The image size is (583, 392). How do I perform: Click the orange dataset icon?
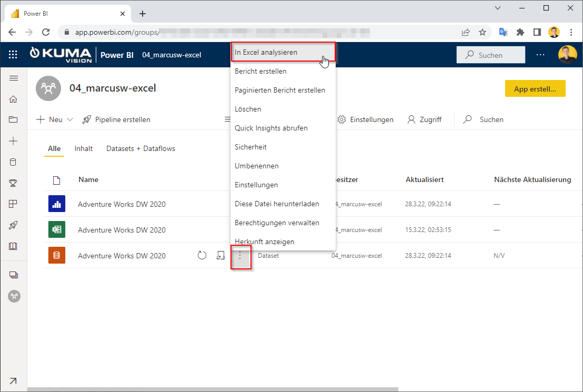pyautogui.click(x=57, y=256)
